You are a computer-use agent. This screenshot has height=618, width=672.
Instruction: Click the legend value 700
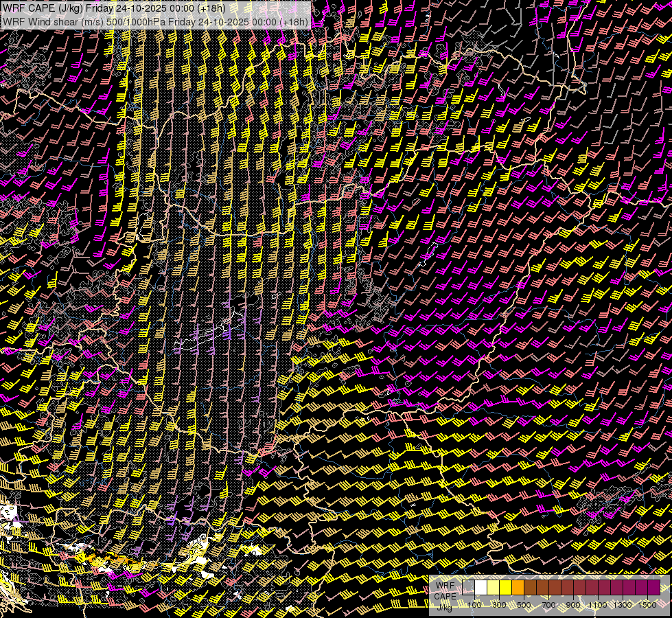(549, 605)
